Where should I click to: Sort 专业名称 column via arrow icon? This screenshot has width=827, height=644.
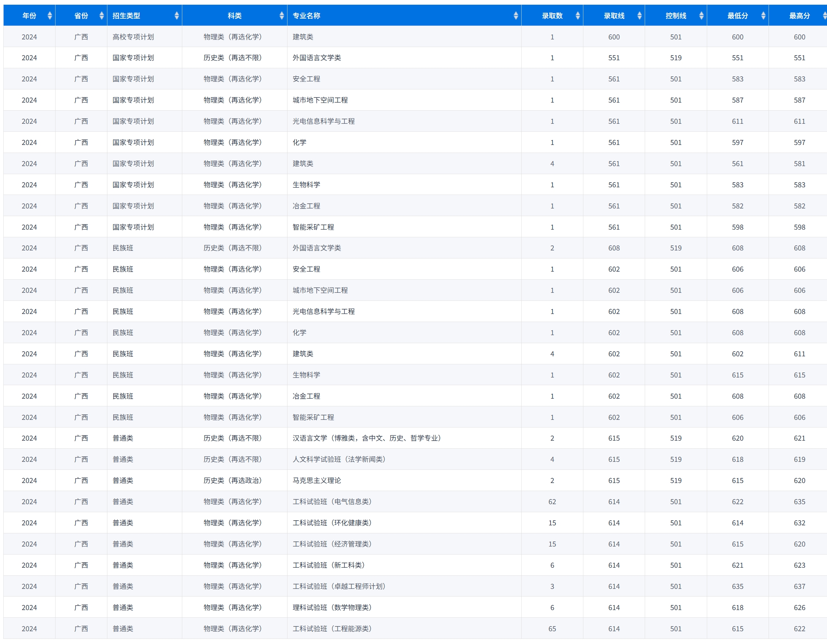(515, 15)
